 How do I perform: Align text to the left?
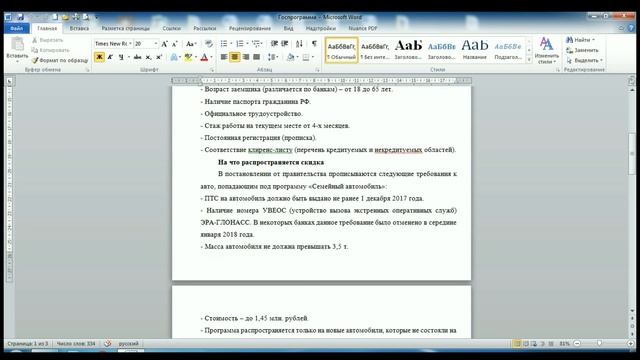224,57
